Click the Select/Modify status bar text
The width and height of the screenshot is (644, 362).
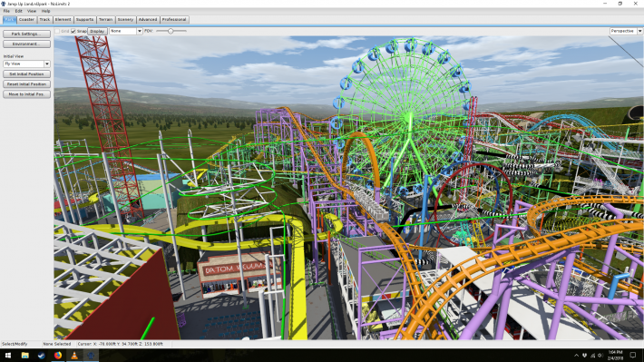tap(15, 344)
